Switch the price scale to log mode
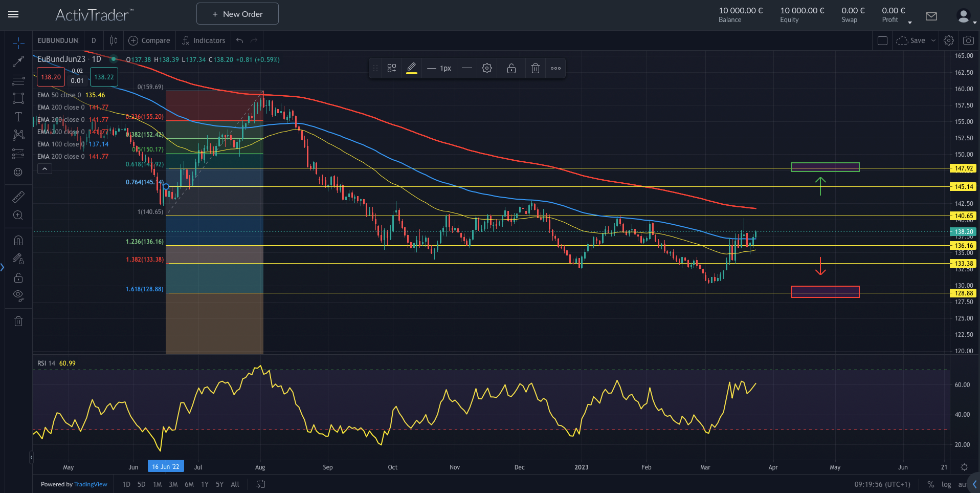This screenshot has height=493, width=980. [946, 484]
